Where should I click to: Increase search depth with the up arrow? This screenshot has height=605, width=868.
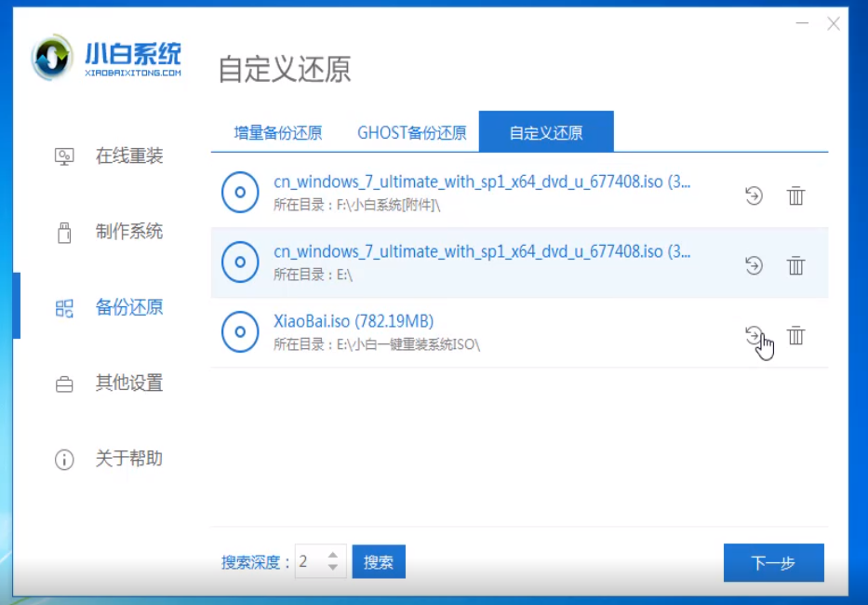coord(333,556)
